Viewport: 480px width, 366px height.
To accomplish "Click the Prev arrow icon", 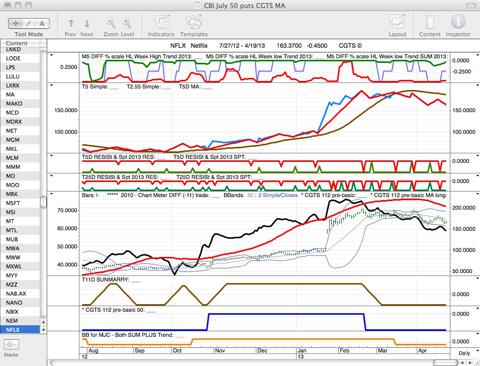I will coord(71,23).
